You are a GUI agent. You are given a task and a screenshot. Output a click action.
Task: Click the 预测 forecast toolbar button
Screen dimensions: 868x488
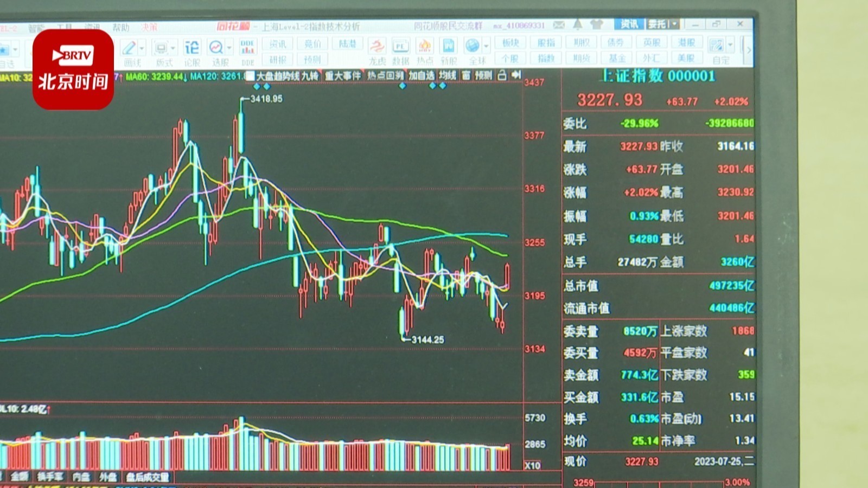(x=312, y=59)
